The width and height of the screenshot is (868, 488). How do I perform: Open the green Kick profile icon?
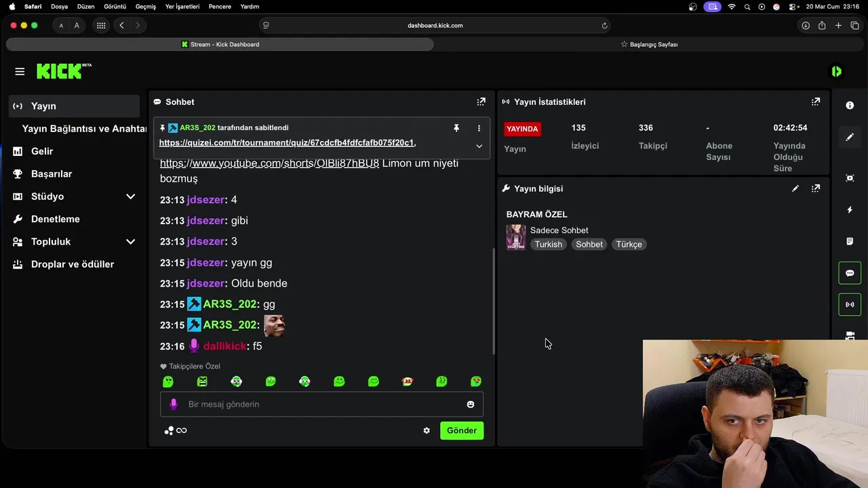point(837,71)
